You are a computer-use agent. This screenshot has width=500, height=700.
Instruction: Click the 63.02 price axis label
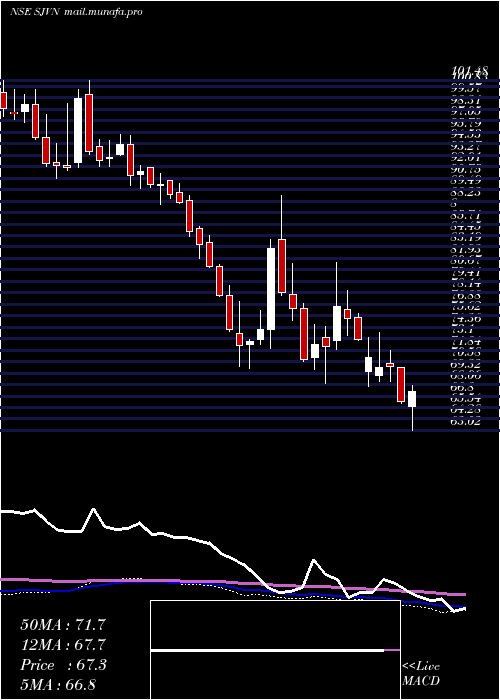(x=466, y=421)
